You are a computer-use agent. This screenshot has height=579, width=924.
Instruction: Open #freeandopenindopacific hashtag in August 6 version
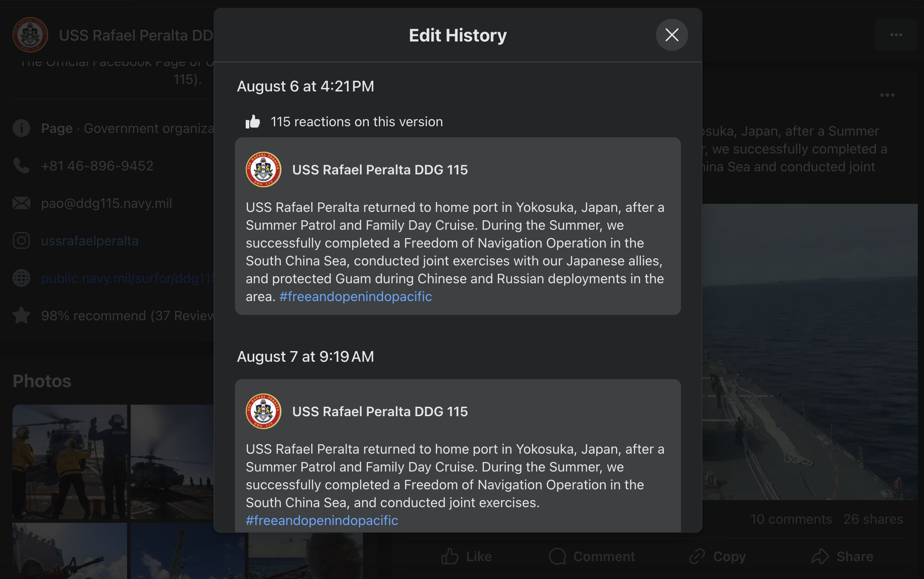(x=355, y=297)
